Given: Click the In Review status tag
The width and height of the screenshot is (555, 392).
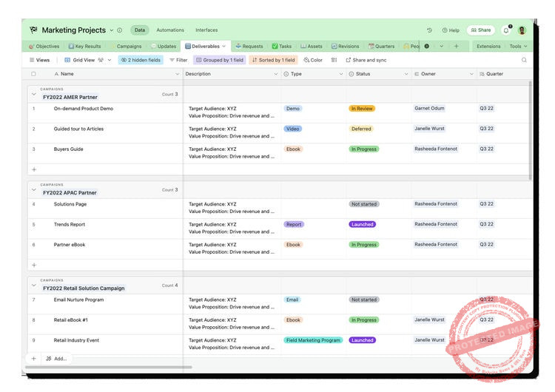Looking at the screenshot, I should (x=362, y=109).
